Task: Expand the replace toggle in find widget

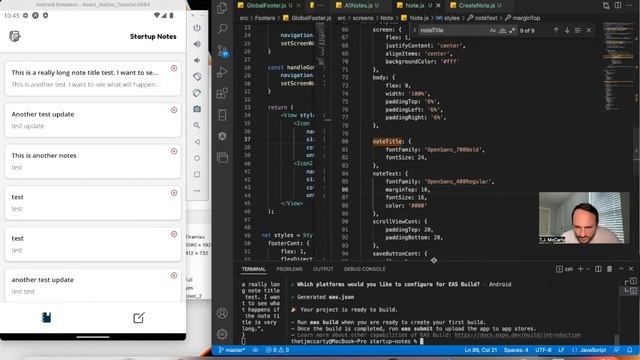Action: (x=414, y=30)
